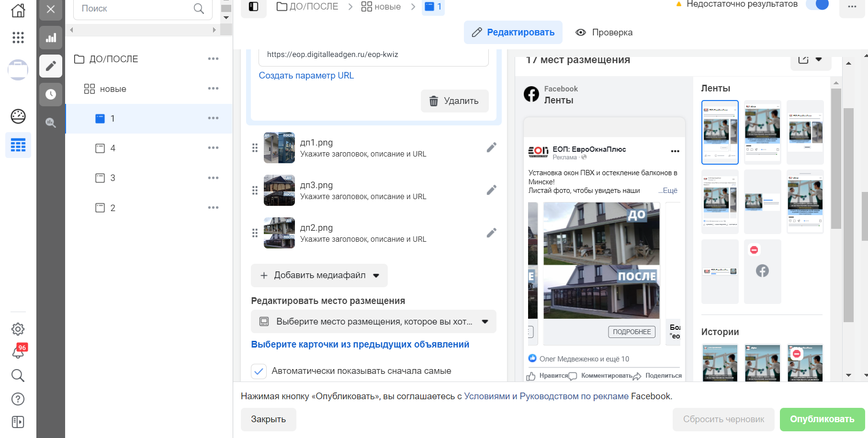Viewport: 868px width, 438px height.
Task: Click the Поиск search field
Action: point(143,9)
